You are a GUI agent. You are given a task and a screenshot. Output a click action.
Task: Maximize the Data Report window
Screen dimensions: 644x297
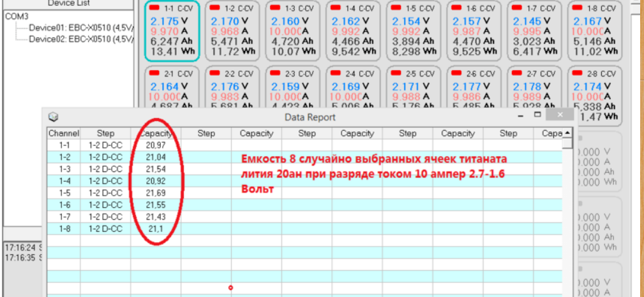coord(537,115)
